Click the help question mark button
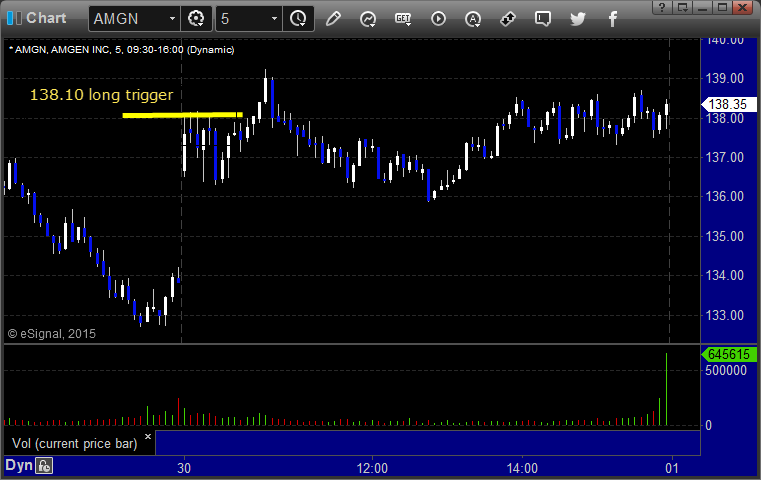The width and height of the screenshot is (761, 480). coord(662,7)
